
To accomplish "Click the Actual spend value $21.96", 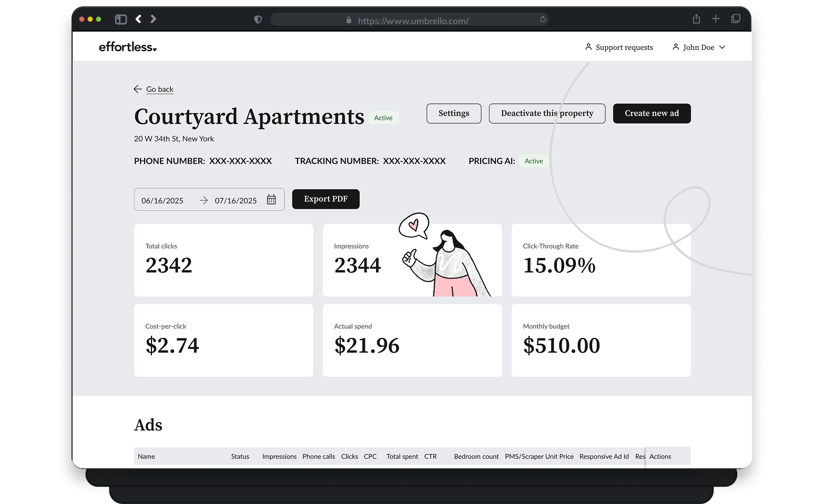I will click(367, 346).
